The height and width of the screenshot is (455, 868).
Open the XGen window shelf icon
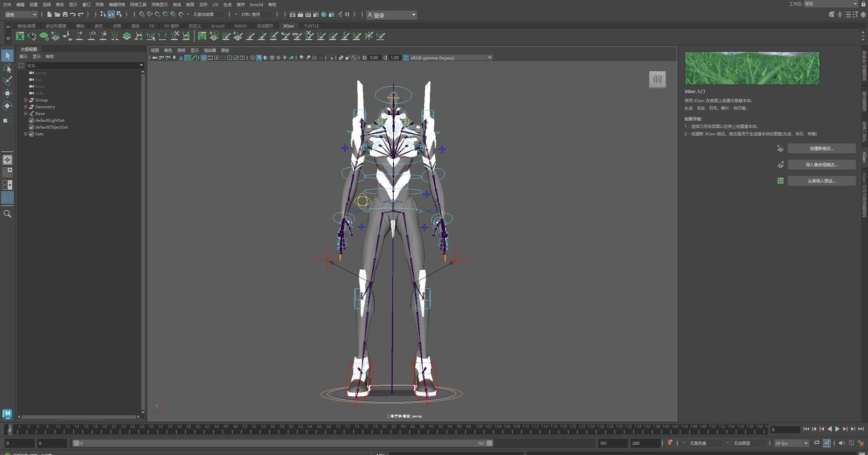(20, 36)
